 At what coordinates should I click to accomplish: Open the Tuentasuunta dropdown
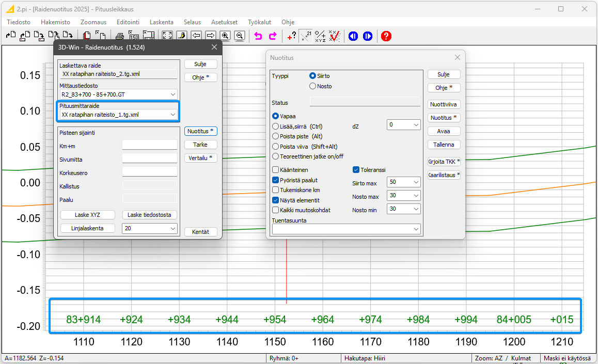(416, 229)
